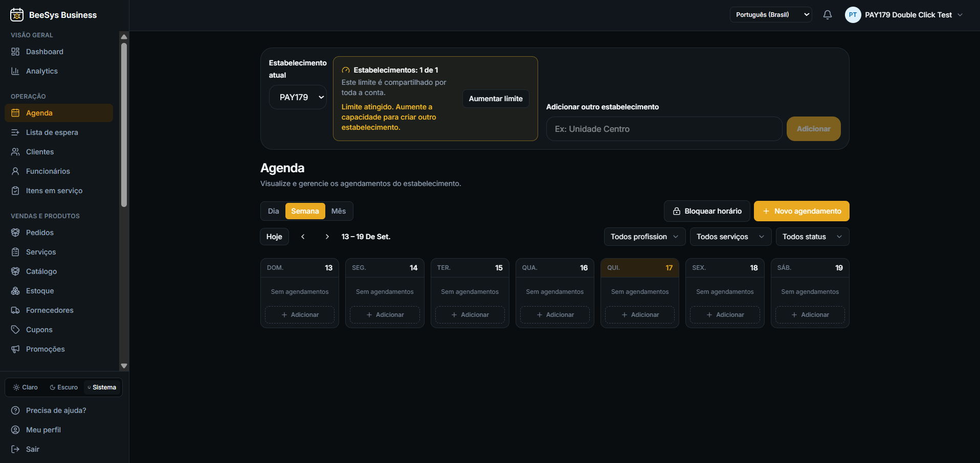Viewport: 980px width, 463px height.
Task: Click Sair to log out
Action: click(x=64, y=449)
